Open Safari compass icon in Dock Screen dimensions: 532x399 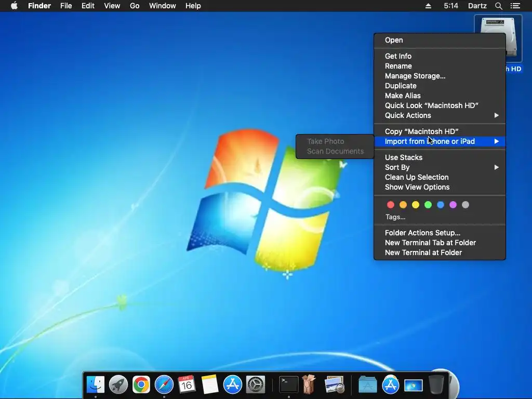[164, 384]
